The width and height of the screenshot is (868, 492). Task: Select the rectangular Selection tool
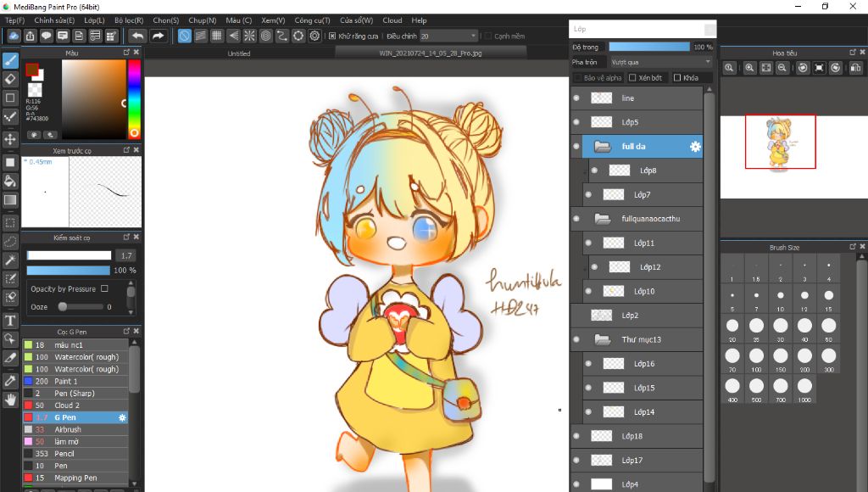[10, 223]
